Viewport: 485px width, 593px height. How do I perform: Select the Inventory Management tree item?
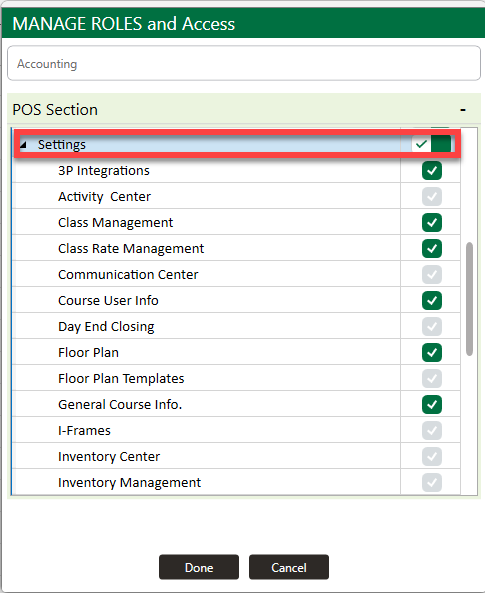point(129,483)
